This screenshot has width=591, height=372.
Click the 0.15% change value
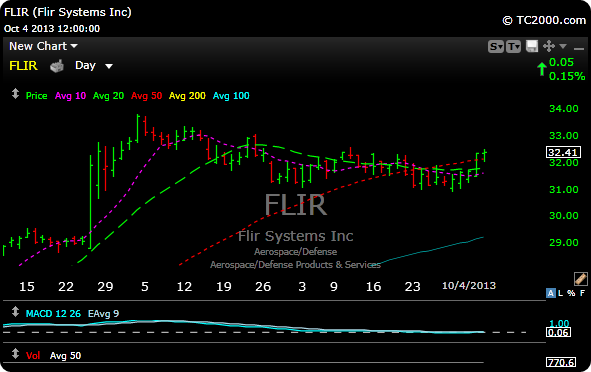(567, 76)
